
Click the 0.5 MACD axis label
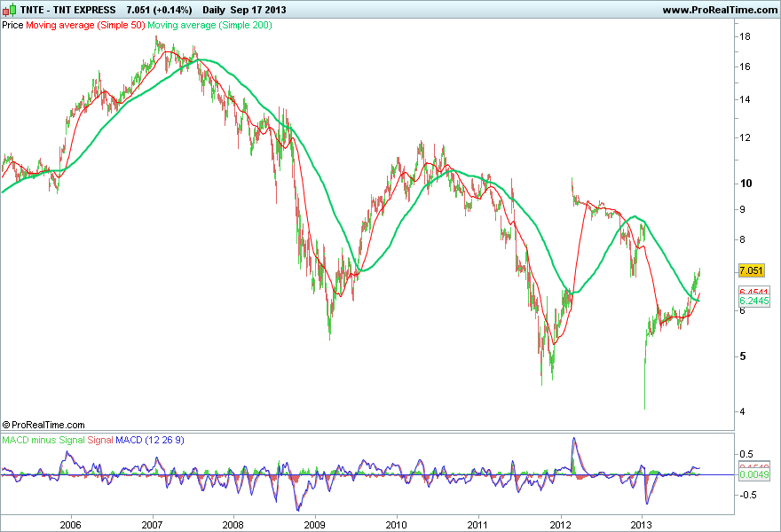point(746,454)
